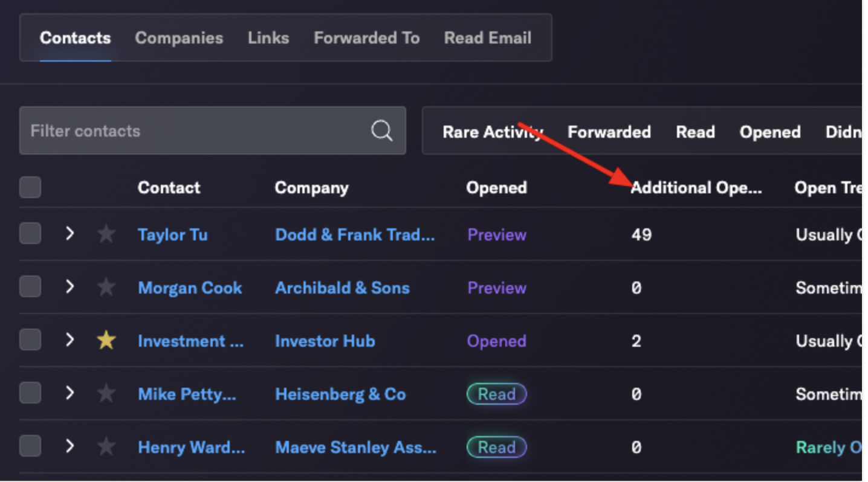Expand the Taylor Tu row chevron
The width and height of the screenshot is (868, 482).
pos(70,233)
